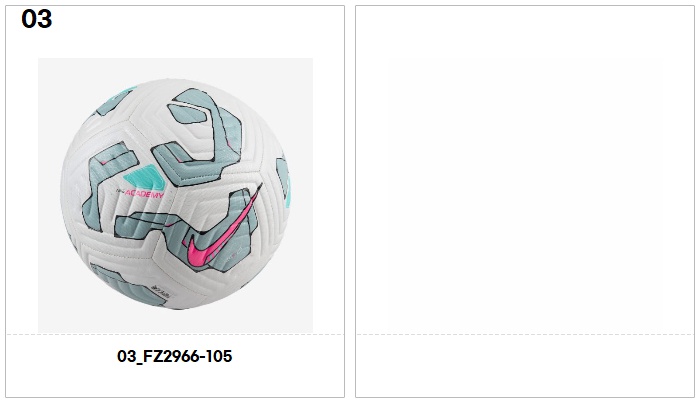
Task: Click the white area below the product code
Action: tap(175, 382)
